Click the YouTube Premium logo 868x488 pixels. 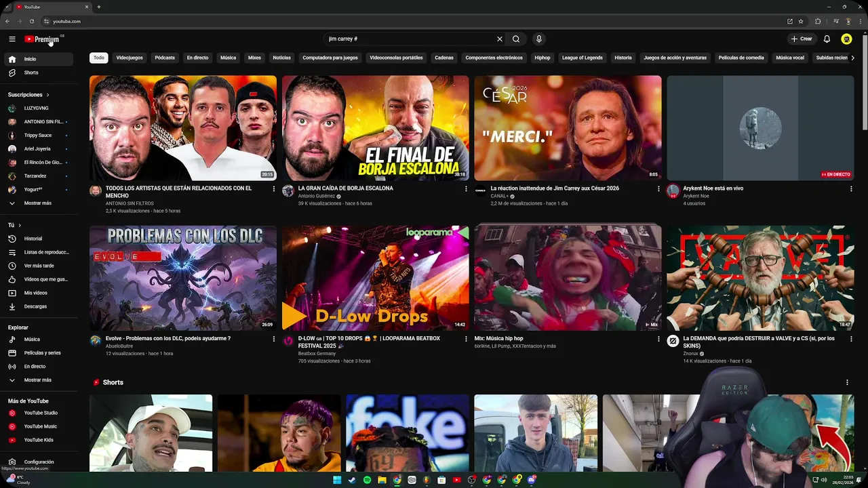pos(42,39)
